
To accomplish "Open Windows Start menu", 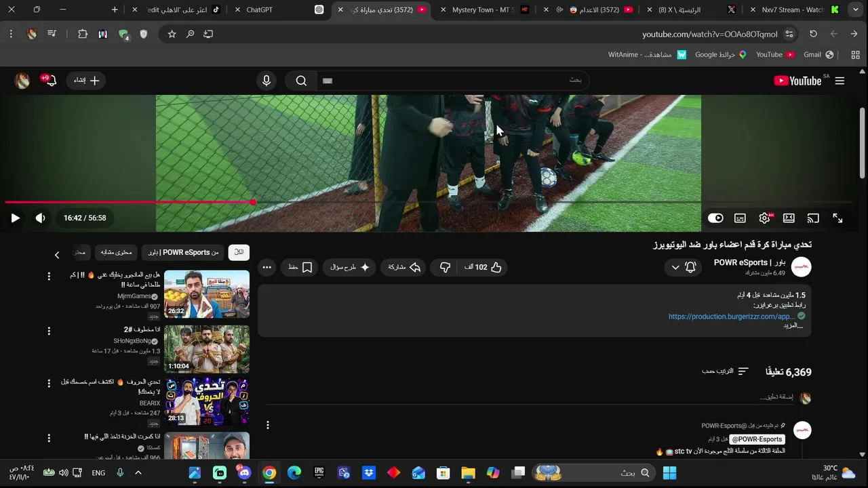I will pos(669,472).
